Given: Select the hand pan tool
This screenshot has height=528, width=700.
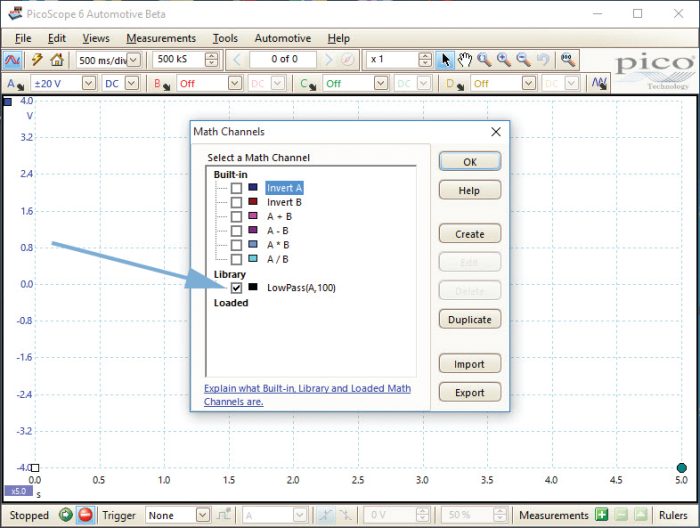Looking at the screenshot, I should click(465, 59).
